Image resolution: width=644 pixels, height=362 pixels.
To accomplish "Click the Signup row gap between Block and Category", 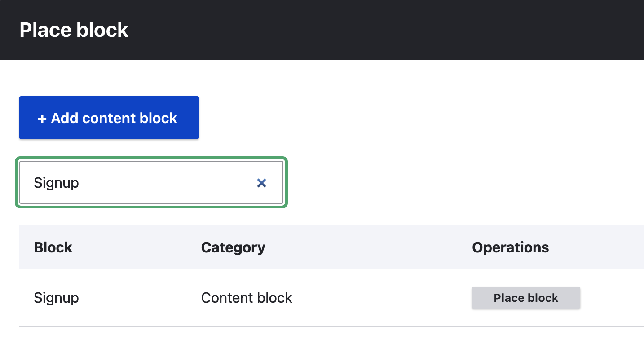I will (139, 298).
